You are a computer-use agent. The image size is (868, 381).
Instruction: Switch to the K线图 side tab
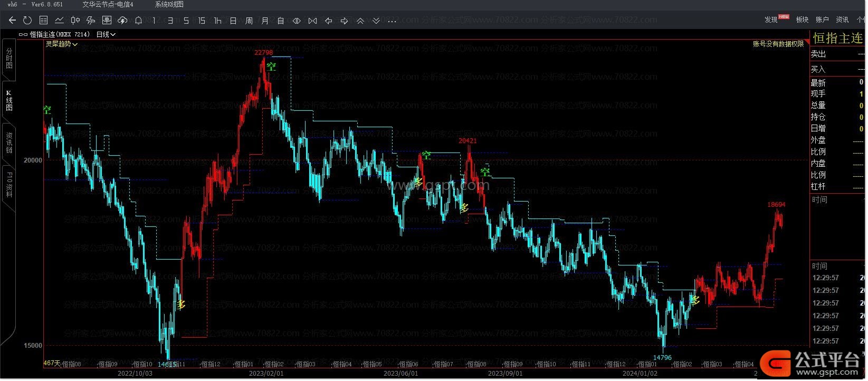coord(9,100)
